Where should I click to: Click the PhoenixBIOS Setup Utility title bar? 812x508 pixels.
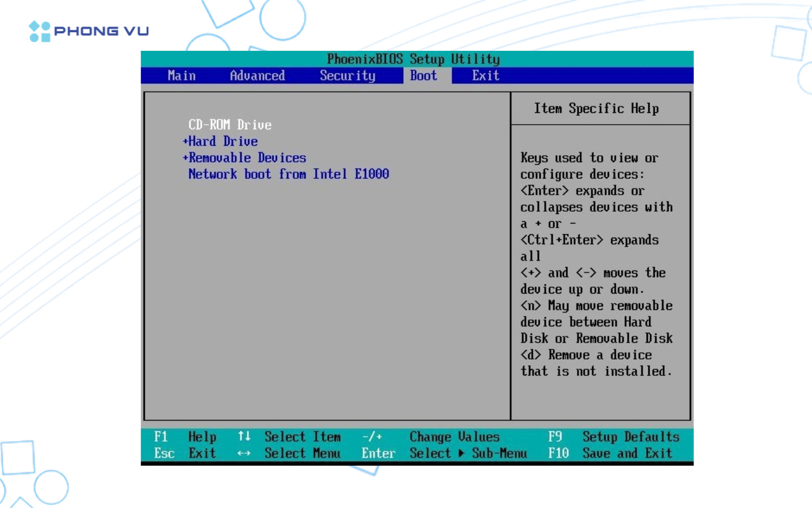tap(413, 59)
